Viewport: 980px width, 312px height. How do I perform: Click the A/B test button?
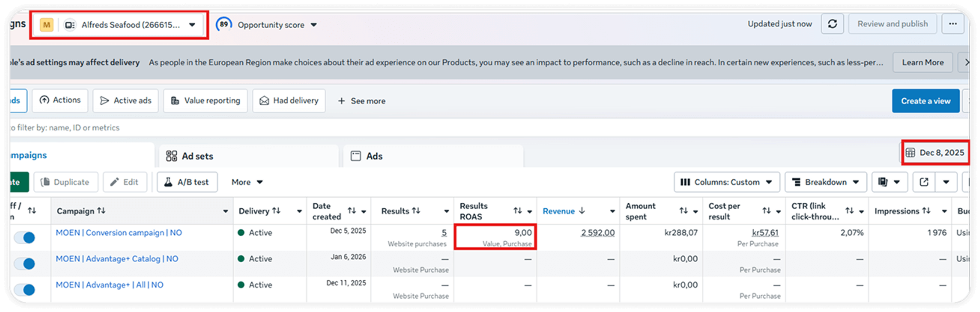[187, 182]
